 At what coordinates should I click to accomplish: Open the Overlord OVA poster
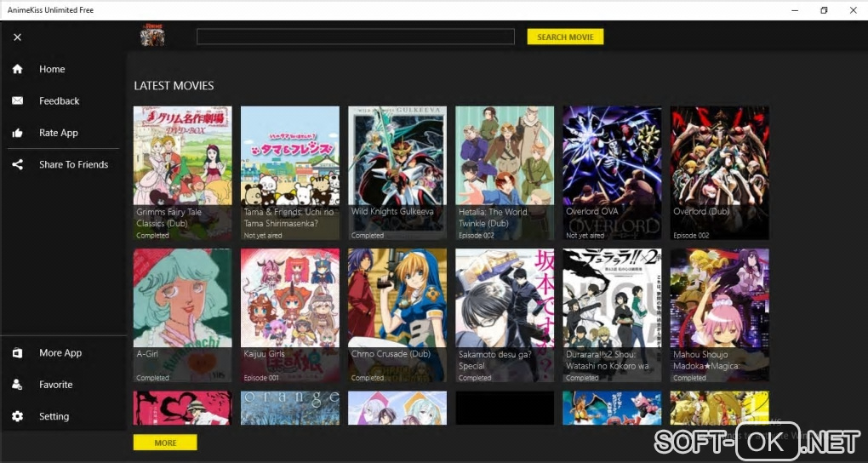tap(612, 173)
